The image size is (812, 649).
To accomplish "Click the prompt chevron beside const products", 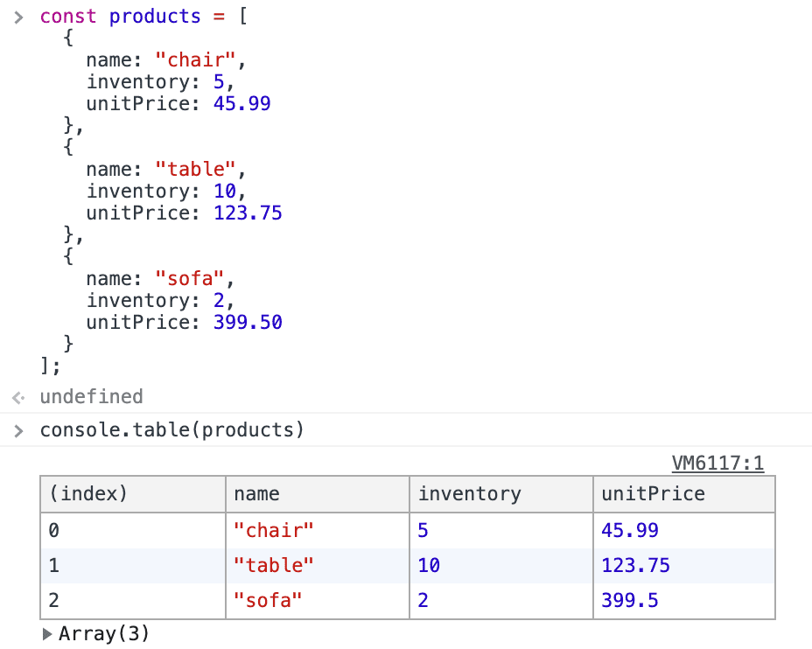I will [18, 17].
